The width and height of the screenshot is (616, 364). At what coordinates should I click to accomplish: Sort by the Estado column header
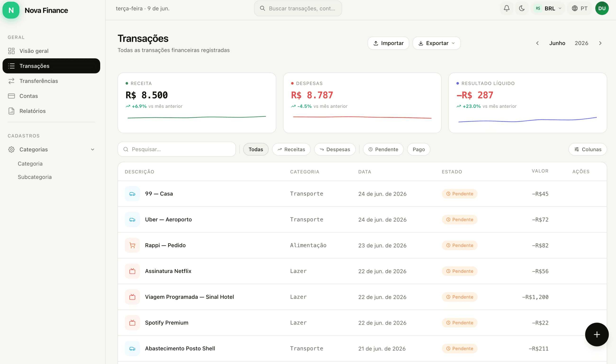click(452, 172)
